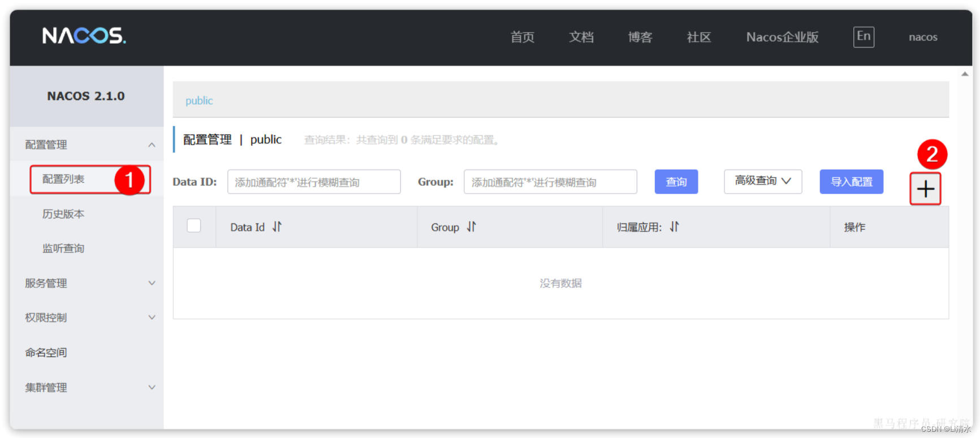Open Nacos企业版 link
This screenshot has width=980, height=438.
(x=782, y=37)
